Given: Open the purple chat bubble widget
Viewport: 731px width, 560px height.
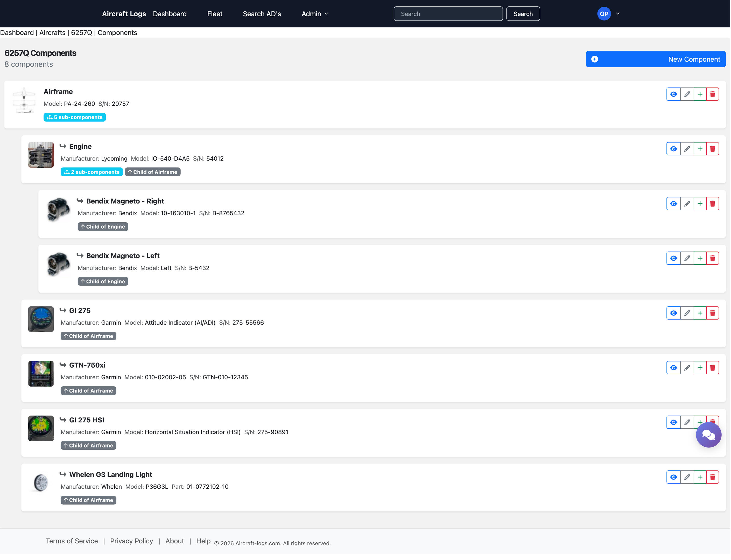Looking at the screenshot, I should coord(708,435).
